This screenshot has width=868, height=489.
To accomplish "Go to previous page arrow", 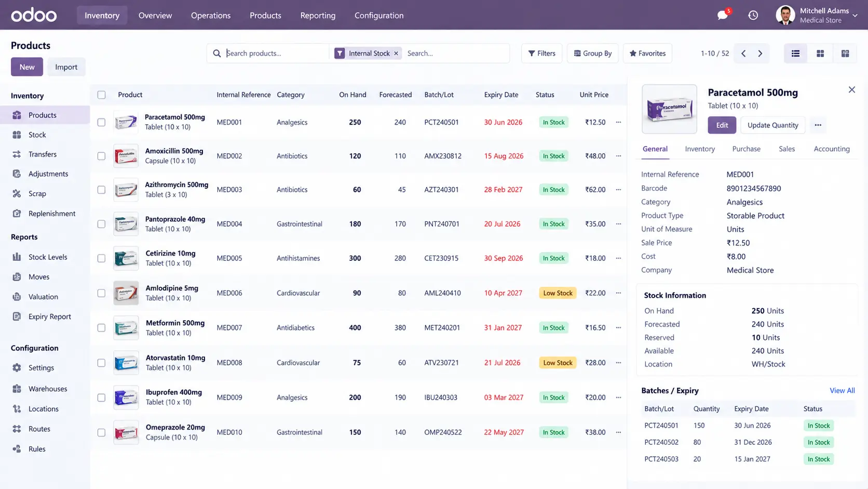I will click(x=743, y=53).
